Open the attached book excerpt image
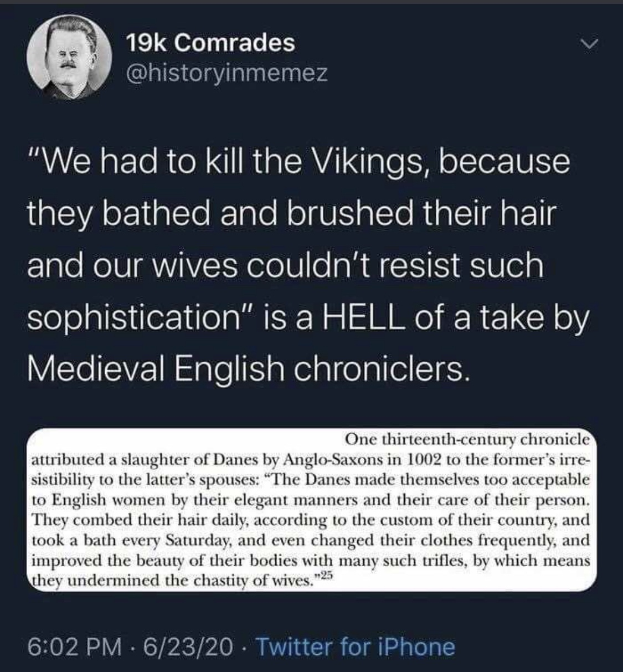 click(311, 510)
